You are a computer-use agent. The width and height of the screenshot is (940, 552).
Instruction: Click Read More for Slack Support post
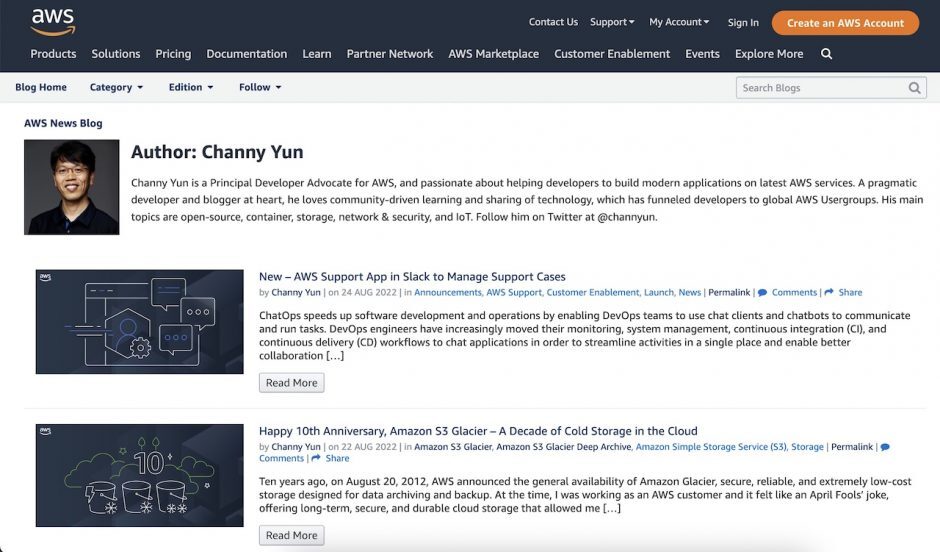pos(291,383)
